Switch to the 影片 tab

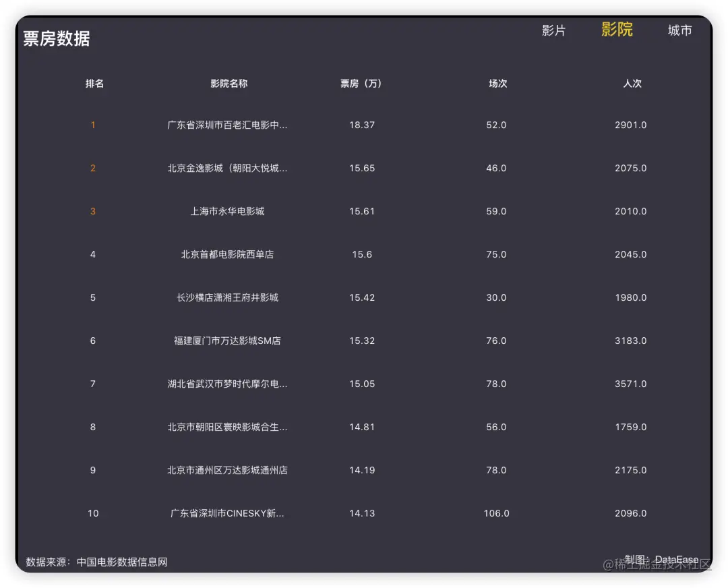(x=553, y=30)
